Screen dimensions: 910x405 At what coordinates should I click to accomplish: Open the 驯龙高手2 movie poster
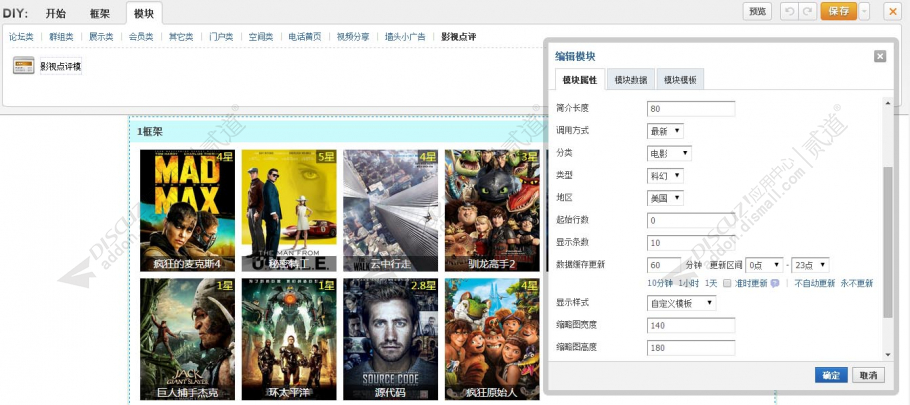pos(492,211)
